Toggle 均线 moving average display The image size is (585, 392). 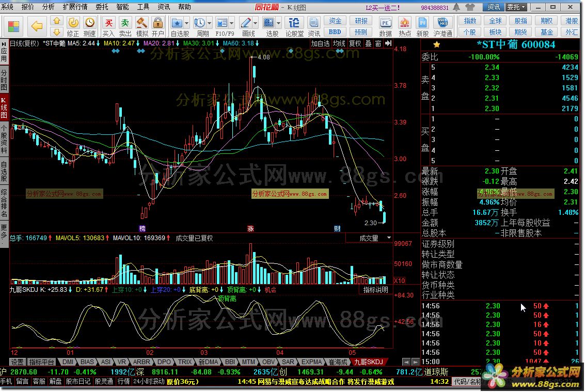[x=339, y=44]
